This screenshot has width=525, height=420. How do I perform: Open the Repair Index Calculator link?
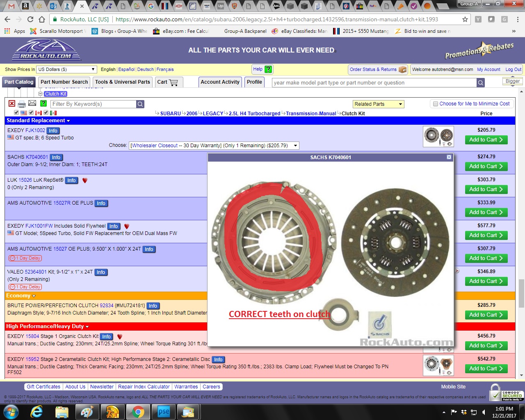coord(144,386)
